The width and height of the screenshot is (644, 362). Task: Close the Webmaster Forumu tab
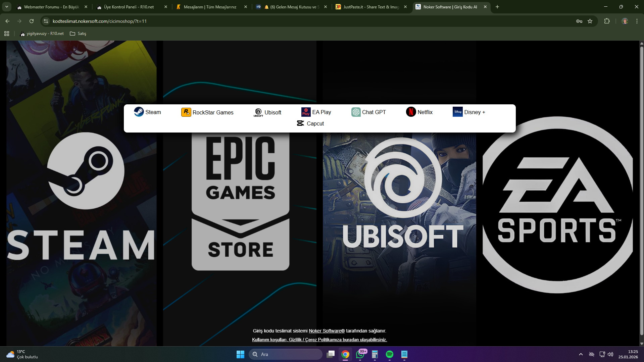86,7
